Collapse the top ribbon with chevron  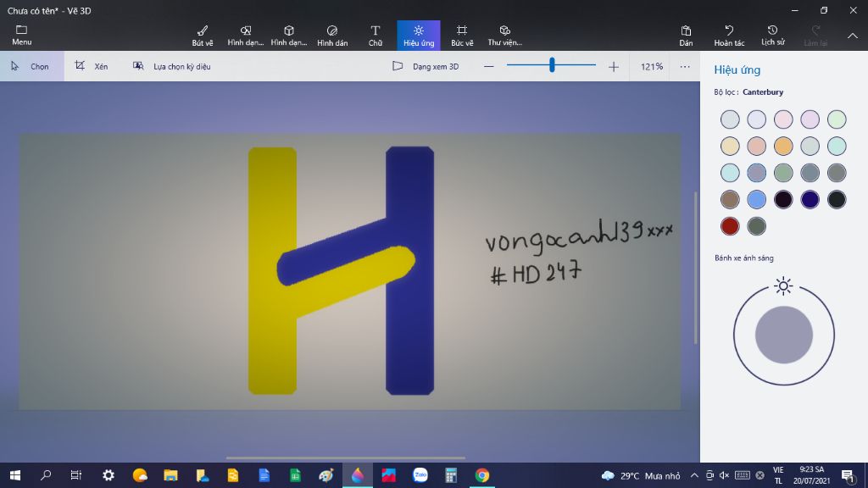[x=853, y=36]
